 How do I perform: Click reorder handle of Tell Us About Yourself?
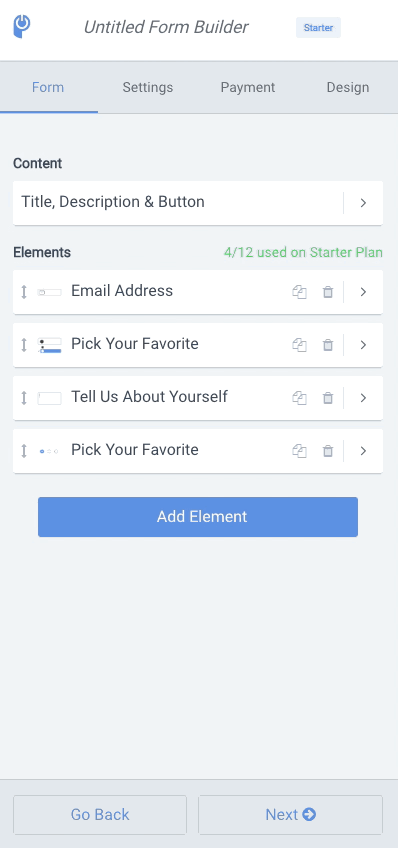pyautogui.click(x=24, y=398)
